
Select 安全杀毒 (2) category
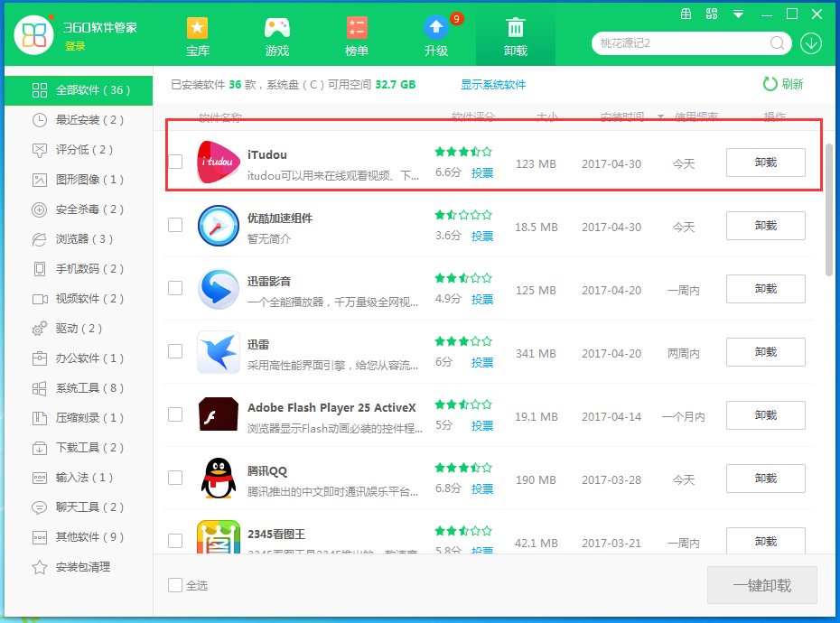point(79,209)
